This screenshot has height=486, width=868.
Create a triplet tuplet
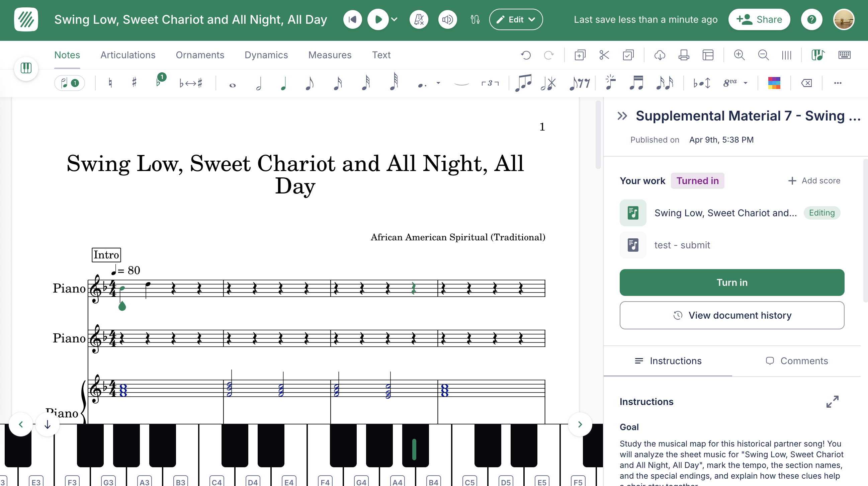click(490, 83)
